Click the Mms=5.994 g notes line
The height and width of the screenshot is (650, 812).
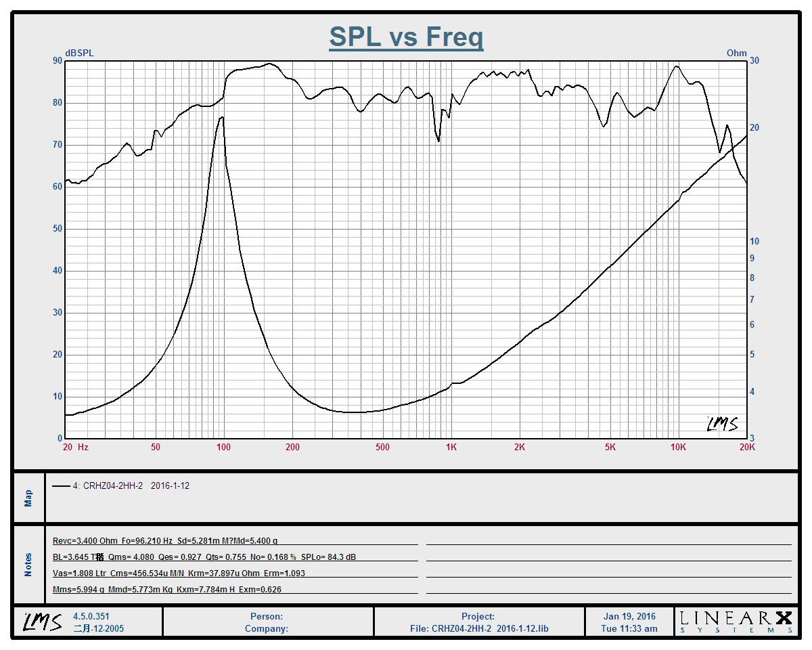pos(167,590)
